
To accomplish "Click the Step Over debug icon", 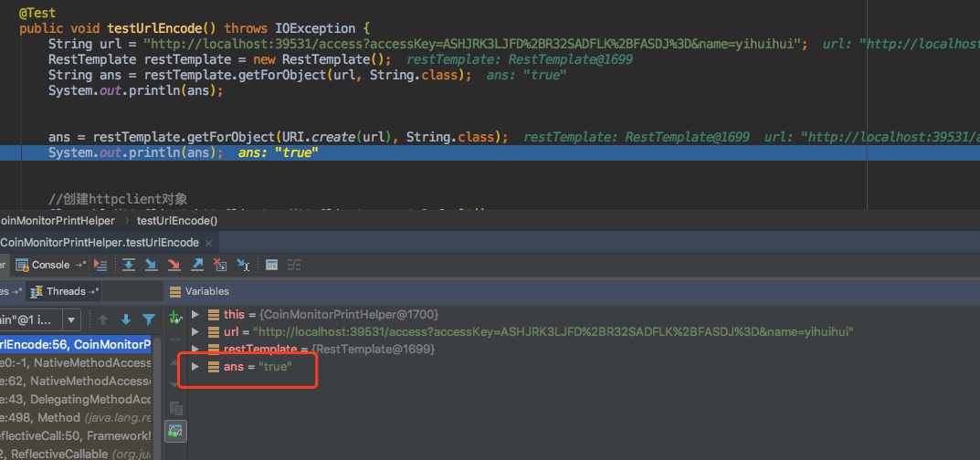I will click(129, 265).
